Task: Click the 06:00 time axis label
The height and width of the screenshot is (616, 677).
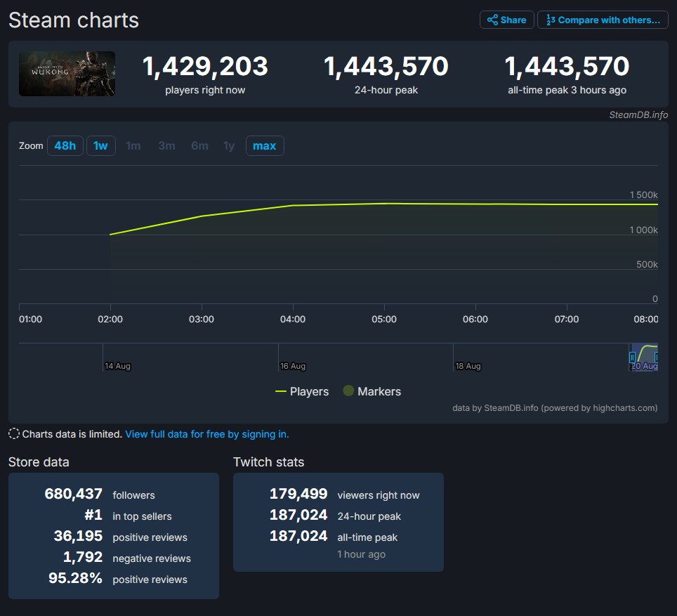Action: (x=475, y=319)
